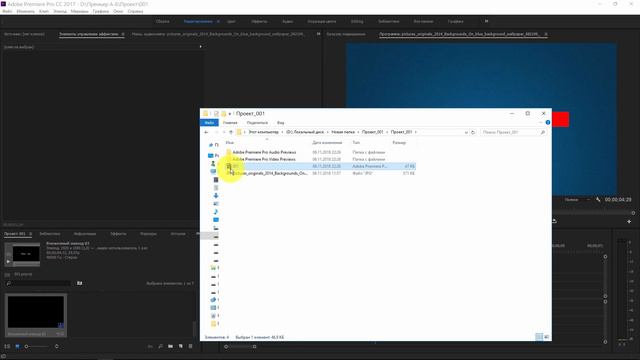Switch project panel to icon view
640x360 pixels.
point(17,346)
